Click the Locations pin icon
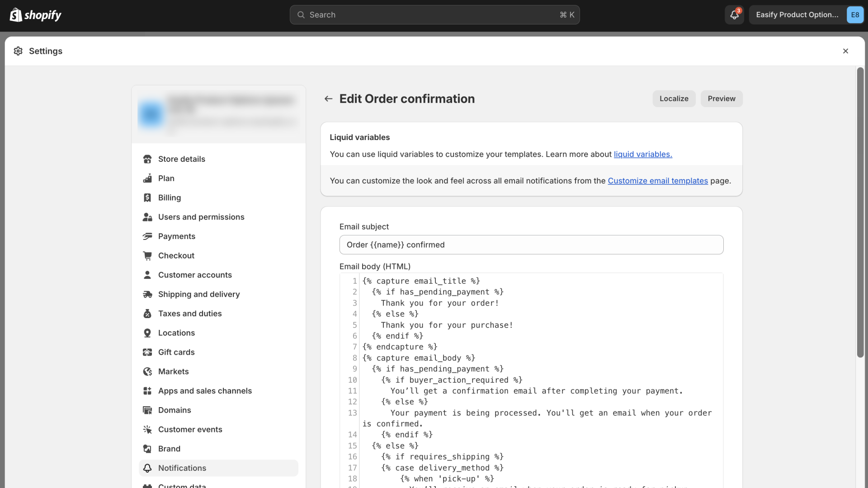The width and height of the screenshot is (868, 488). click(148, 333)
